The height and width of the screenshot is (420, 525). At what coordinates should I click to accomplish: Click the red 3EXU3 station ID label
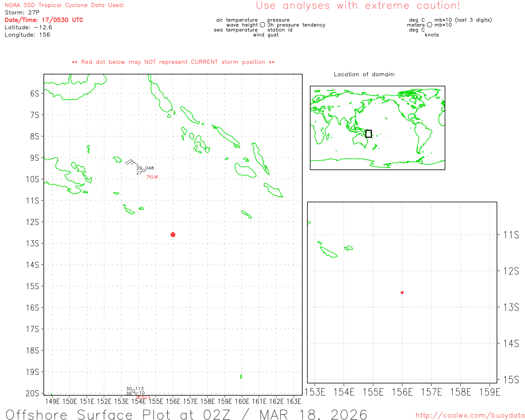click(x=143, y=397)
